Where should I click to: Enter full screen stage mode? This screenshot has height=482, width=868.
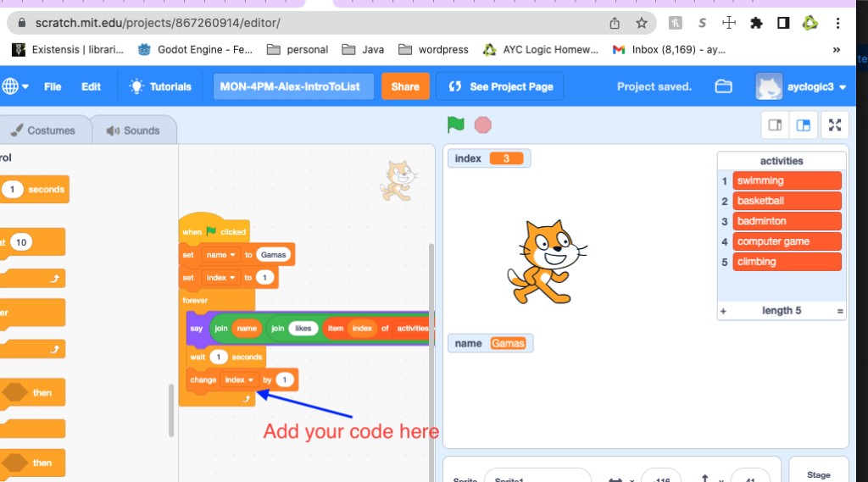[x=835, y=125]
